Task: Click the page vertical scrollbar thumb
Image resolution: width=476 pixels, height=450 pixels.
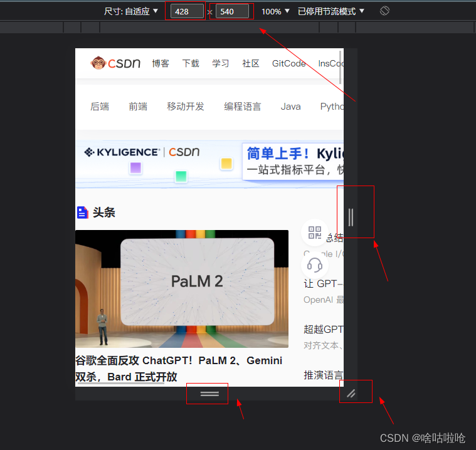Action: (341, 67)
